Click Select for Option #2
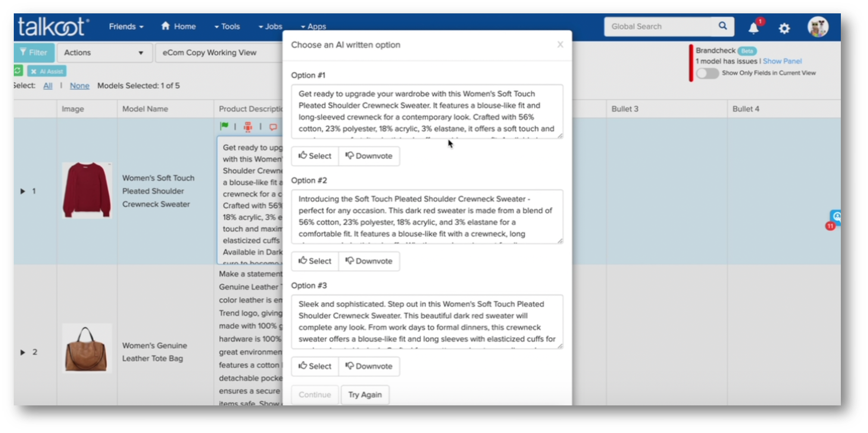Image resolution: width=868 pixels, height=433 pixels. 315,261
